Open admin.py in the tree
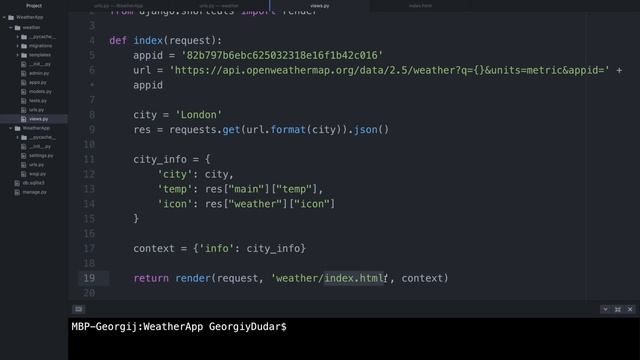Screen dimensions: 640x360 pyautogui.click(x=39, y=73)
